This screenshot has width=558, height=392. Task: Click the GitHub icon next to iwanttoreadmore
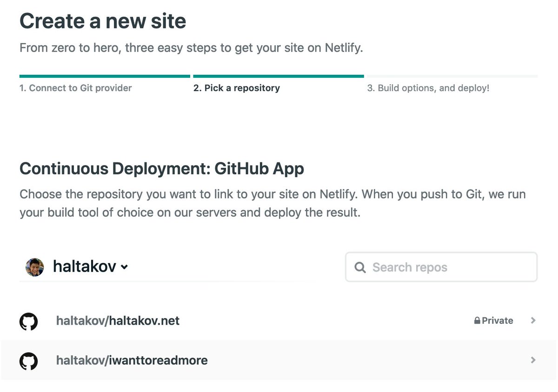point(29,360)
